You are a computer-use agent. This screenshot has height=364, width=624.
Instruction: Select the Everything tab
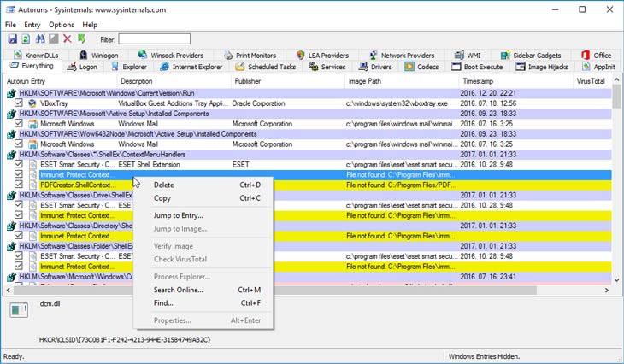coord(32,66)
